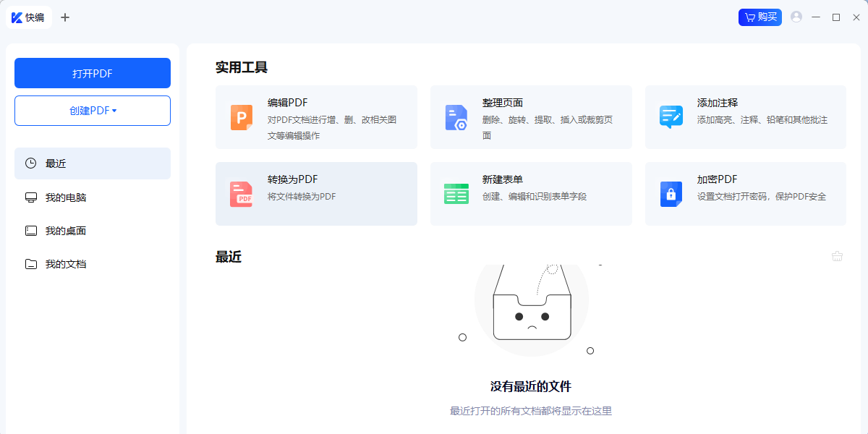Click the 加密PDF lock icon
The height and width of the screenshot is (434, 868).
coord(671,193)
